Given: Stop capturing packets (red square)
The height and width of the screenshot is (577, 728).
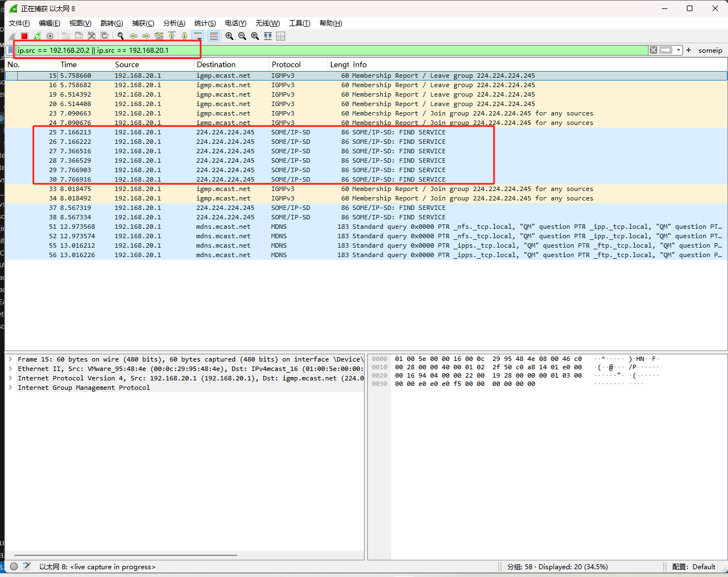Looking at the screenshot, I should click(x=24, y=36).
